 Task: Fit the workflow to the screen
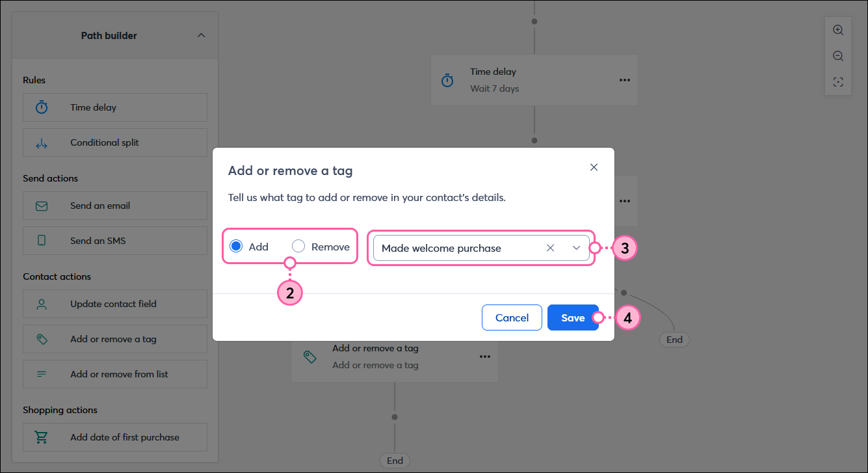(837, 81)
